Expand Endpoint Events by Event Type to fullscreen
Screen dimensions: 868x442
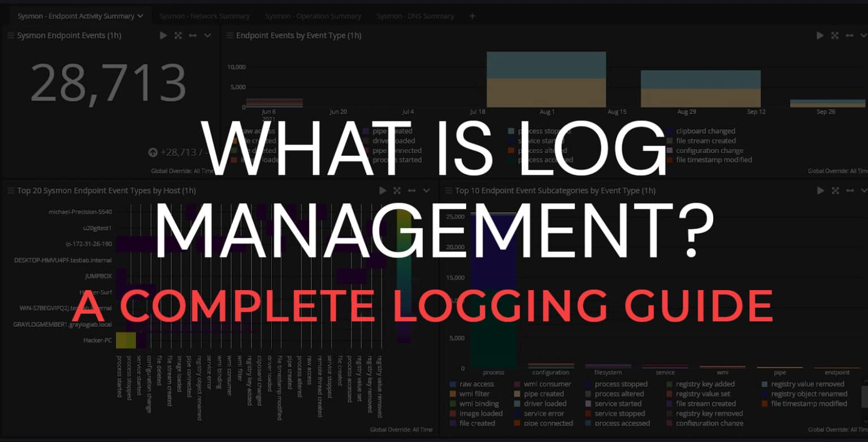coord(835,35)
